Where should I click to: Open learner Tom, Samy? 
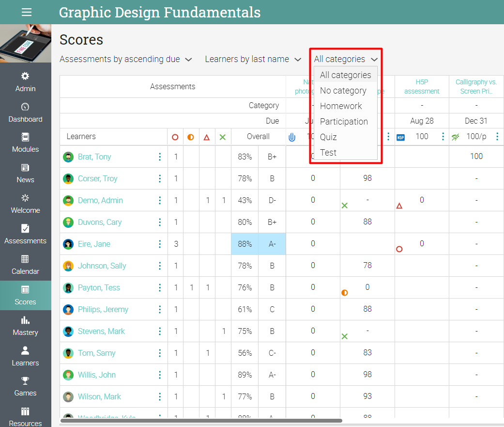pyautogui.click(x=96, y=353)
